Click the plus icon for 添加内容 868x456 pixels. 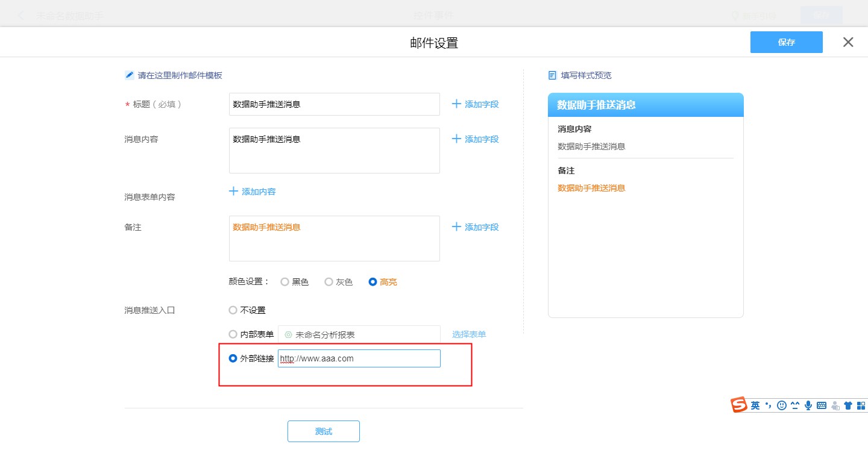pos(234,192)
